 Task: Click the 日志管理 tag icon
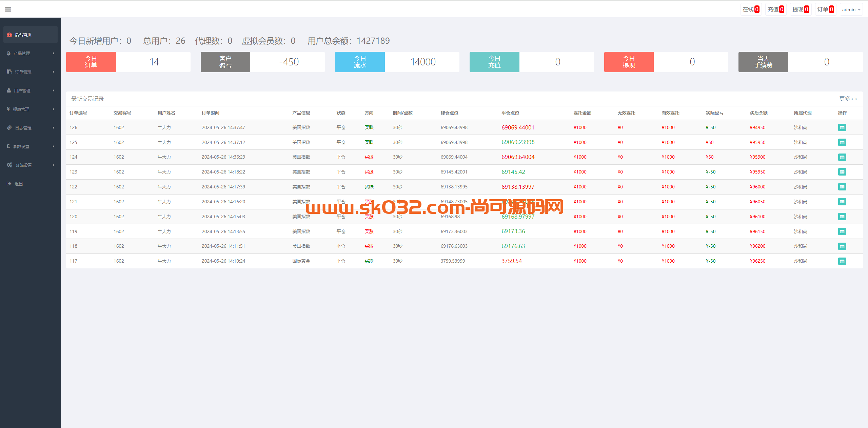tap(9, 128)
